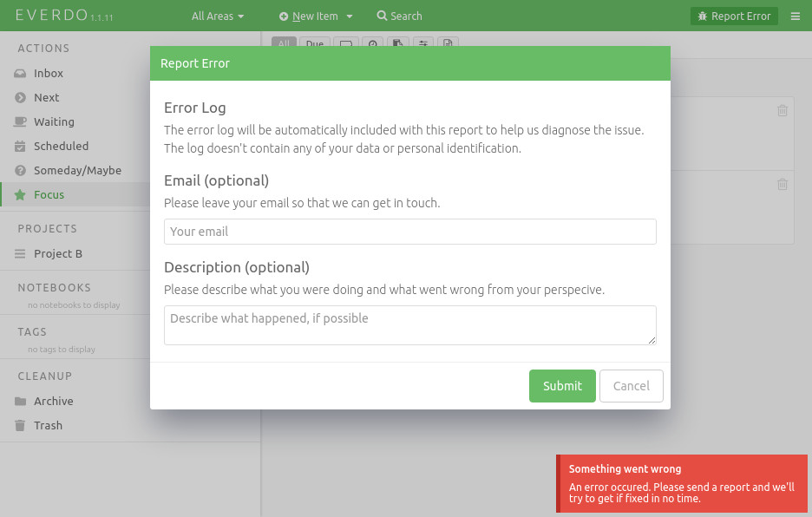This screenshot has width=812, height=517.
Task: Open Scheduled using its calendar icon
Action: 19,146
